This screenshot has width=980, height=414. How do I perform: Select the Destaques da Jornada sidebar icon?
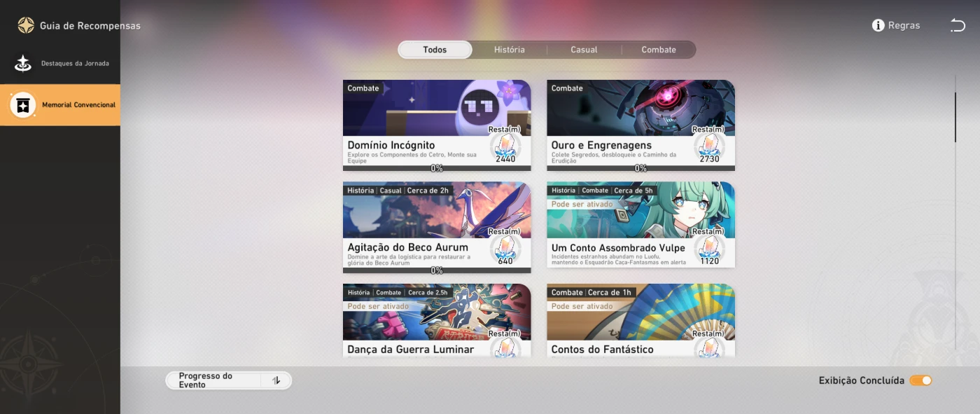(23, 64)
